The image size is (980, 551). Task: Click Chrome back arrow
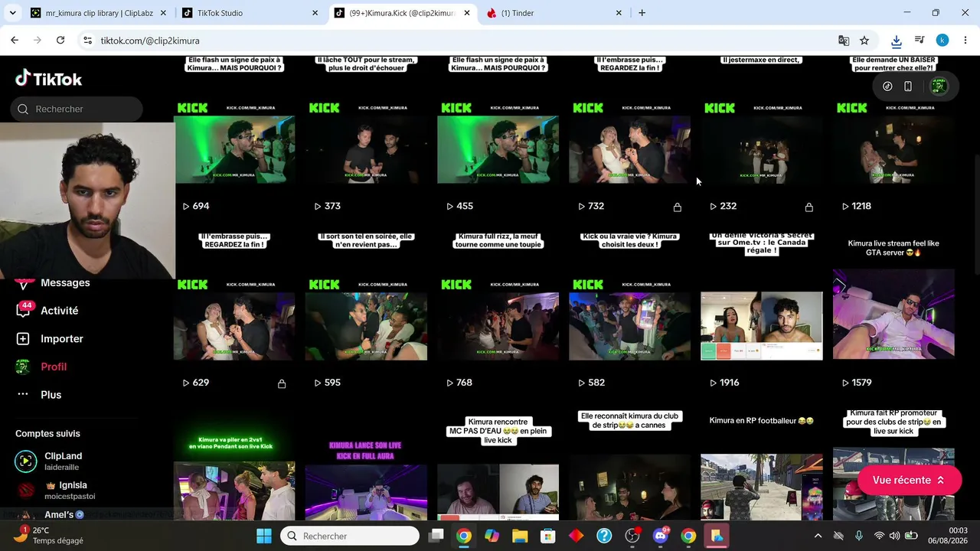[x=15, y=40]
